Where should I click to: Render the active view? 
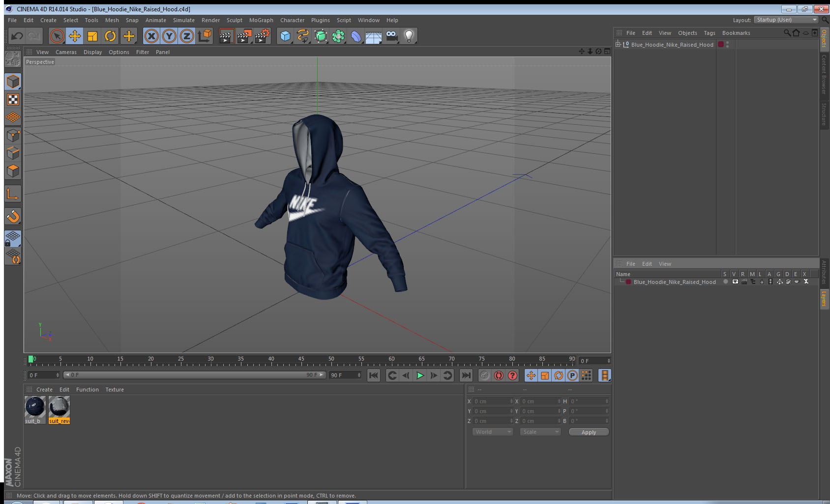coord(226,36)
